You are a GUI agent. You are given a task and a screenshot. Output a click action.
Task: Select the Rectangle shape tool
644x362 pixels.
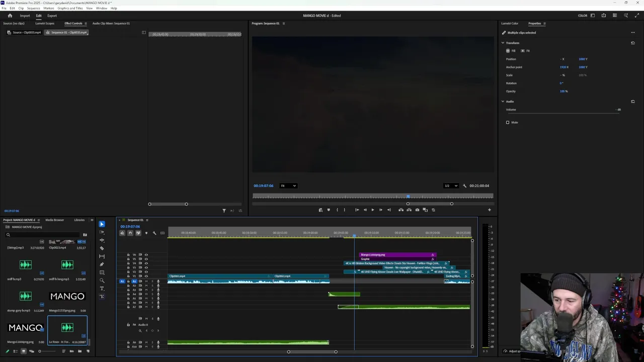point(102,273)
